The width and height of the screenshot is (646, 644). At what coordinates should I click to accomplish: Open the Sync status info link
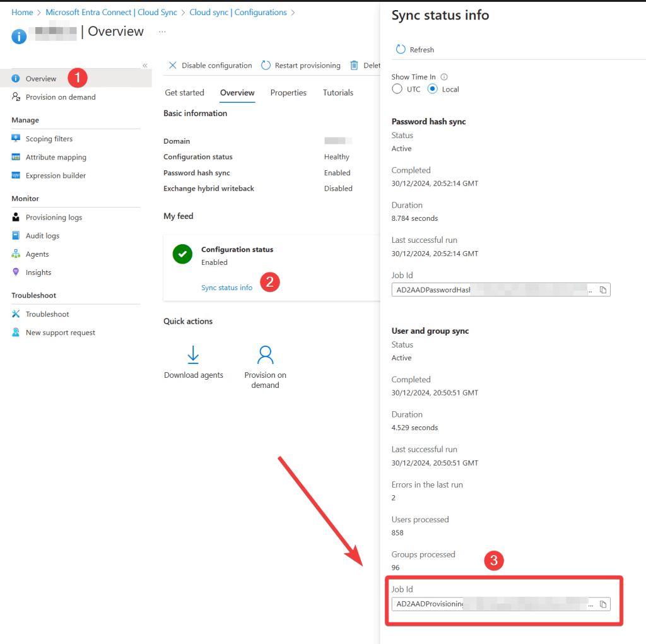226,288
